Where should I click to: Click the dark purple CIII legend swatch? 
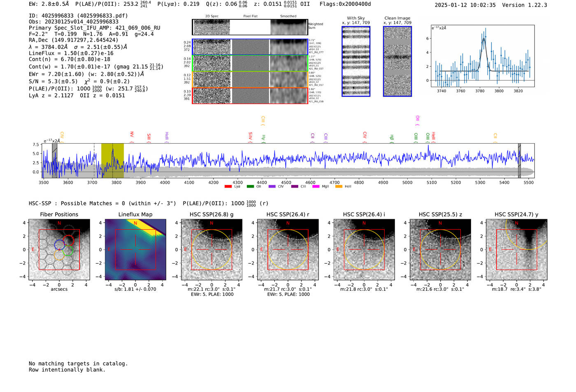(295, 186)
